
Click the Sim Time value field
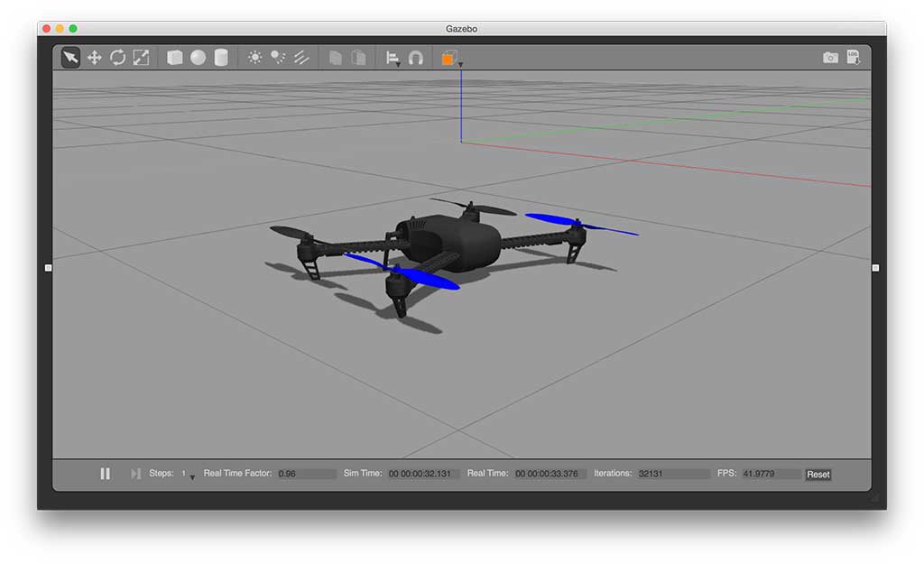click(423, 474)
